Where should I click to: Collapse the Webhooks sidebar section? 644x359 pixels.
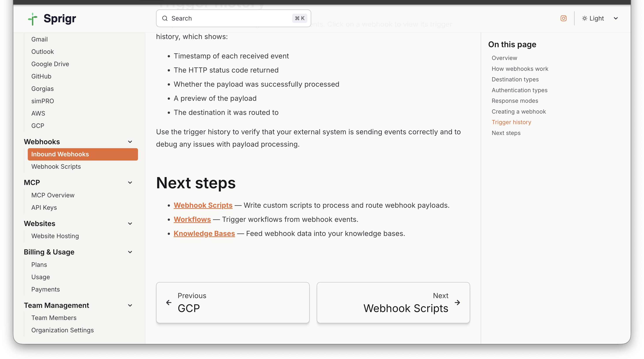(130, 142)
